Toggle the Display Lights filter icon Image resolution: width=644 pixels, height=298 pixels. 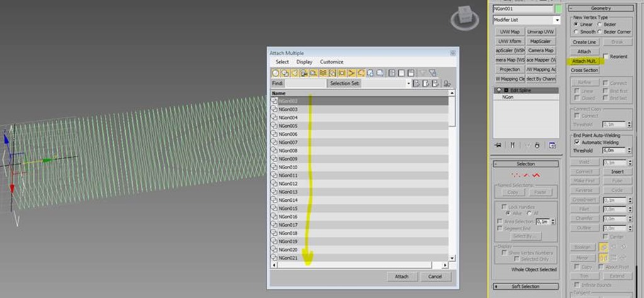(x=294, y=73)
